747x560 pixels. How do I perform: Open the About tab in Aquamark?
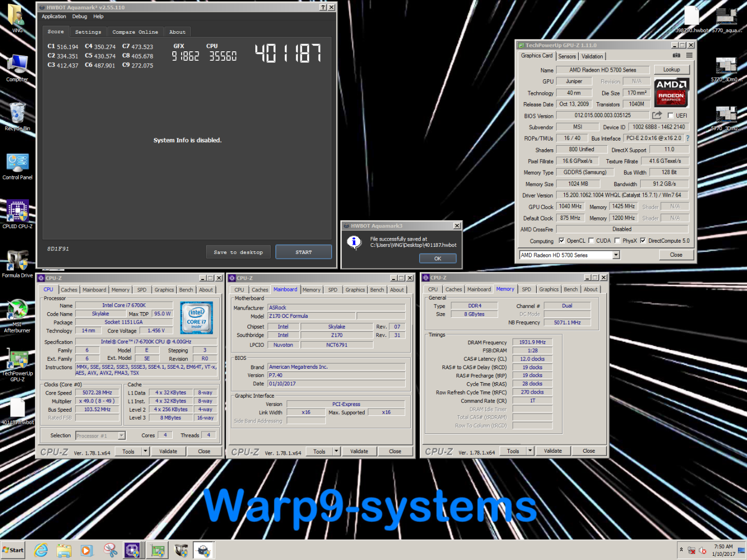[177, 32]
